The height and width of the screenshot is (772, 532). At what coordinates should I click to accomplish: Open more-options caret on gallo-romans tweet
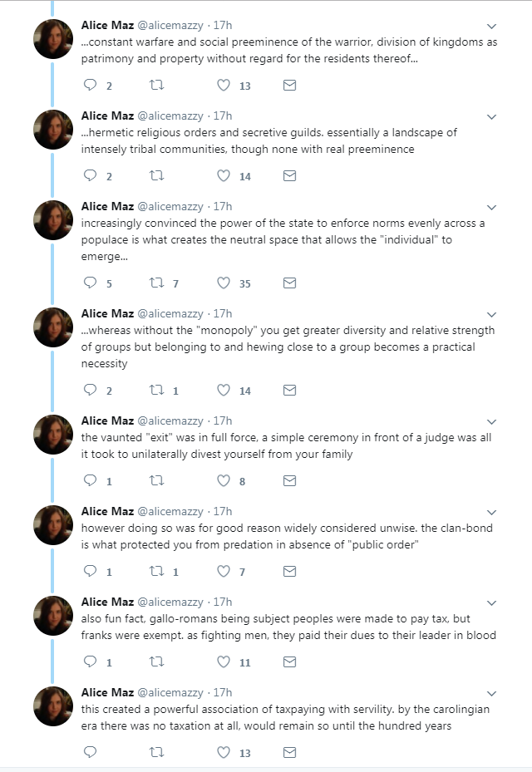pos(491,603)
